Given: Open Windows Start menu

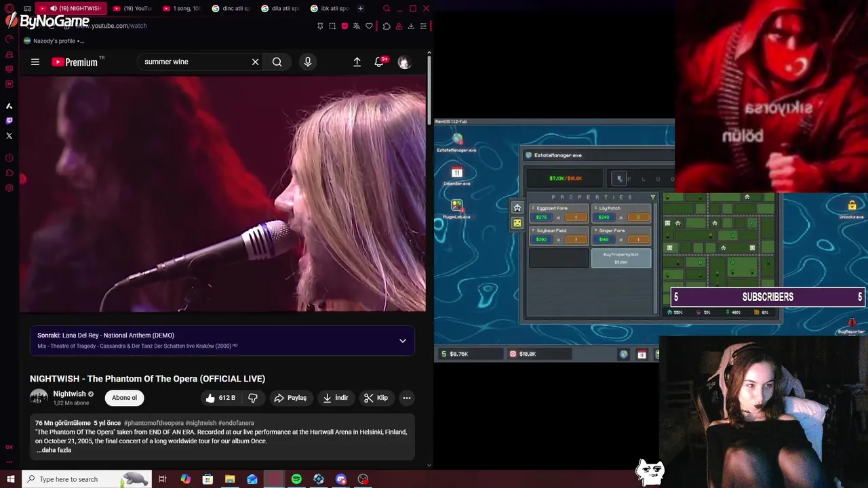Looking at the screenshot, I should (x=10, y=479).
